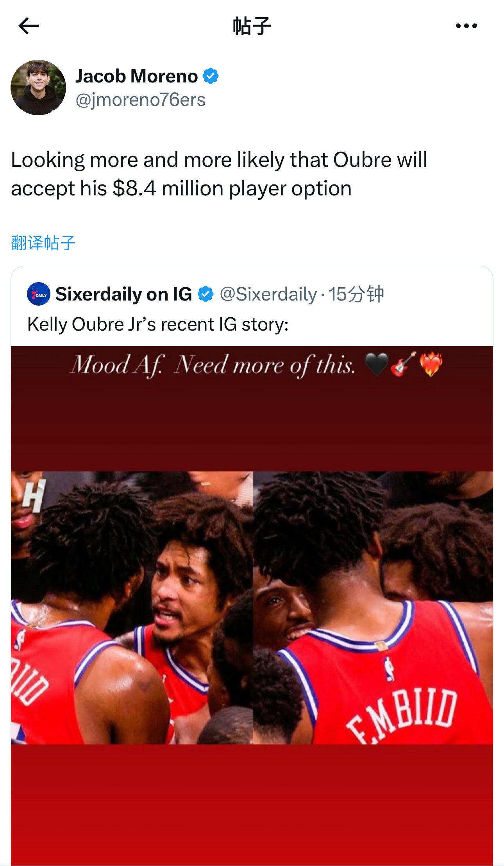504x866 pixels.
Task: Open Jacob Moreno's profile picture
Action: (x=38, y=87)
